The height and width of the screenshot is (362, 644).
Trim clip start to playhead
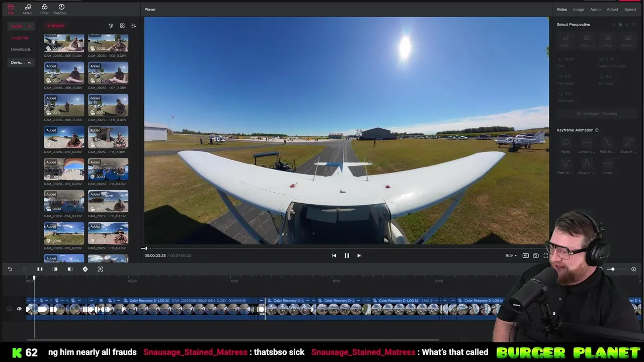55,269
